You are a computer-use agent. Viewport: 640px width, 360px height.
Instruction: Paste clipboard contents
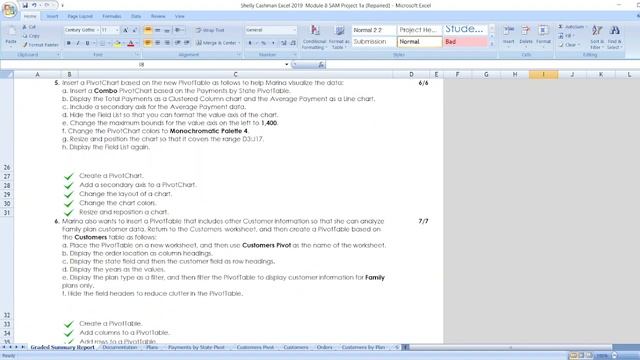(x=11, y=37)
